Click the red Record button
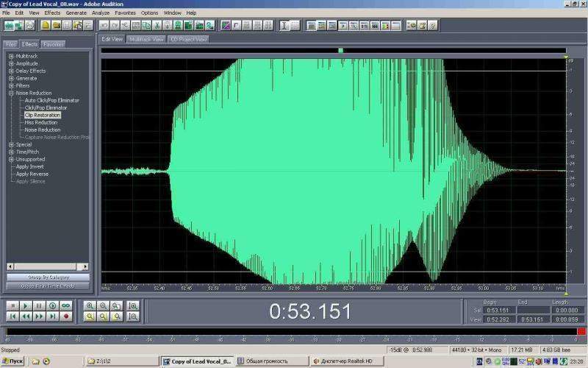Viewport: 588px width, 368px height. pyautogui.click(x=65, y=316)
